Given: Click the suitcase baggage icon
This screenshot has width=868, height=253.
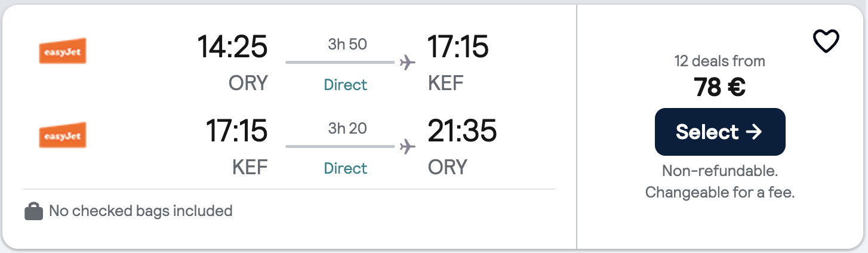Looking at the screenshot, I should pyautogui.click(x=34, y=211).
